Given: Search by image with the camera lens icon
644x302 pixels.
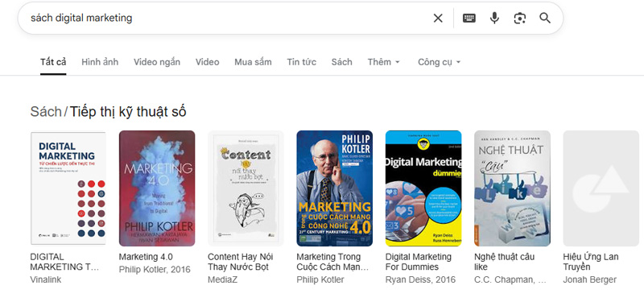Looking at the screenshot, I should tap(519, 18).
